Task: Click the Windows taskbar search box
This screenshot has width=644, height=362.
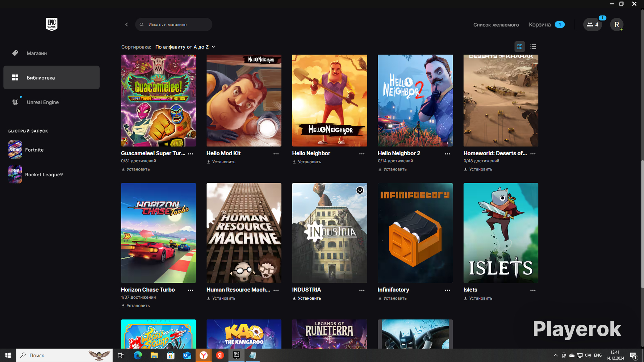Action: coord(64,355)
